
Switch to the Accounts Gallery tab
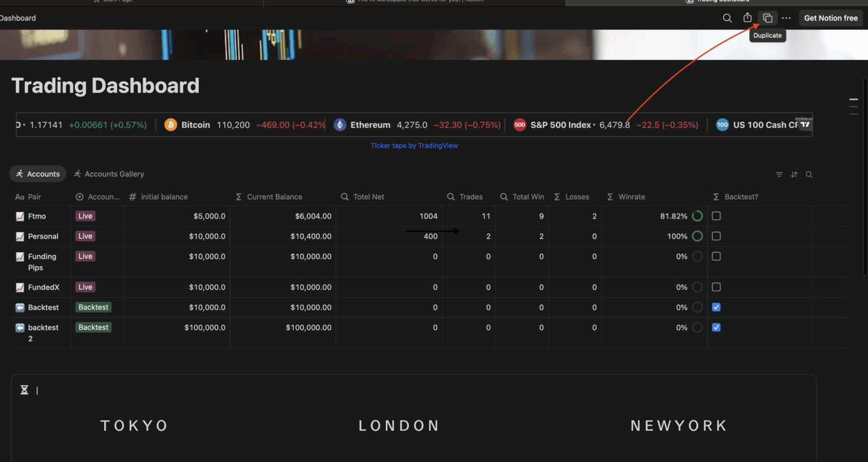[109, 174]
